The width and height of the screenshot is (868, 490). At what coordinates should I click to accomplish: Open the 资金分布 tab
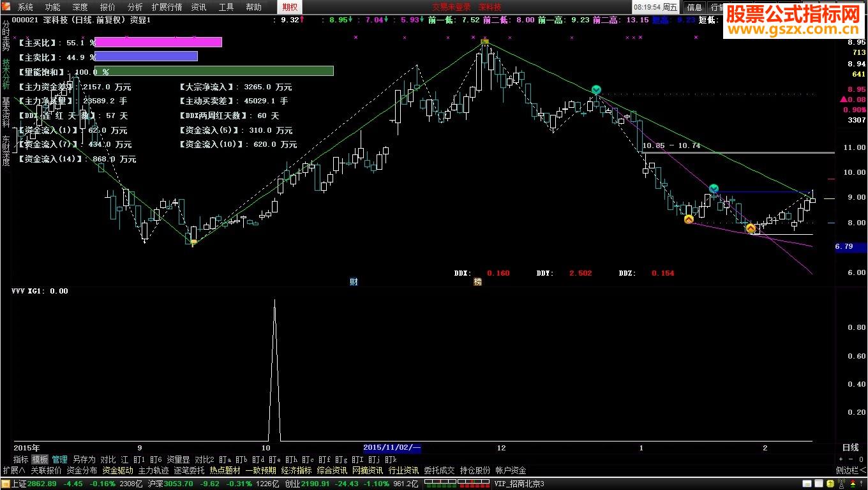pos(82,470)
